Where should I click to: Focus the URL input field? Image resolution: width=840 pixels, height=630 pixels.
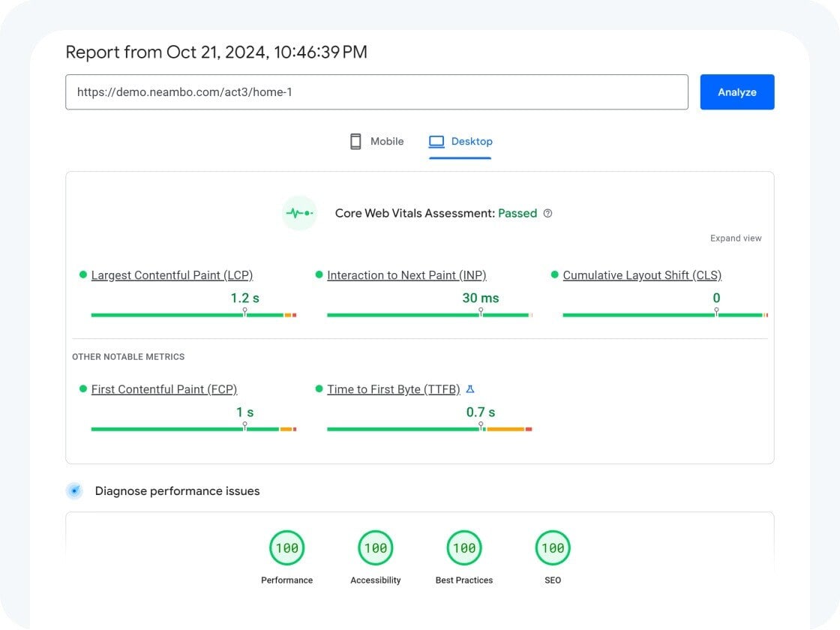pos(376,92)
